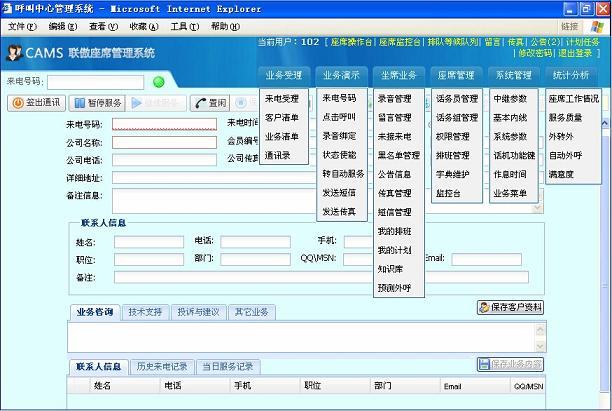
Task: Choose 发送短信 in the 业务演示 menu
Action: pyautogui.click(x=339, y=193)
